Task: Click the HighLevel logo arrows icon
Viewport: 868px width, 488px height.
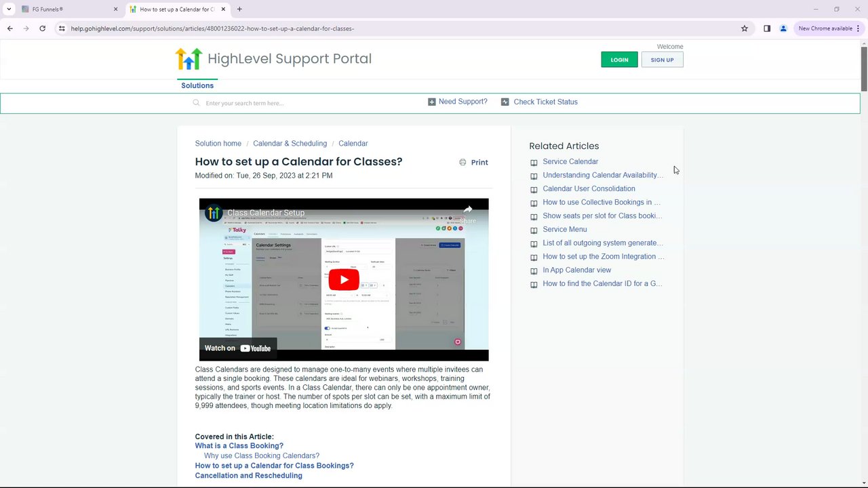Action: pyautogui.click(x=189, y=59)
